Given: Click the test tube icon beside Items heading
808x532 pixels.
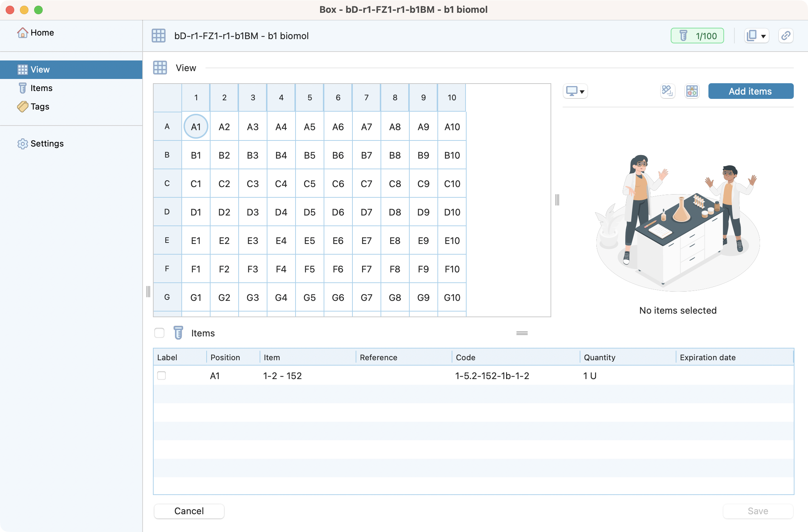Looking at the screenshot, I should click(x=178, y=333).
